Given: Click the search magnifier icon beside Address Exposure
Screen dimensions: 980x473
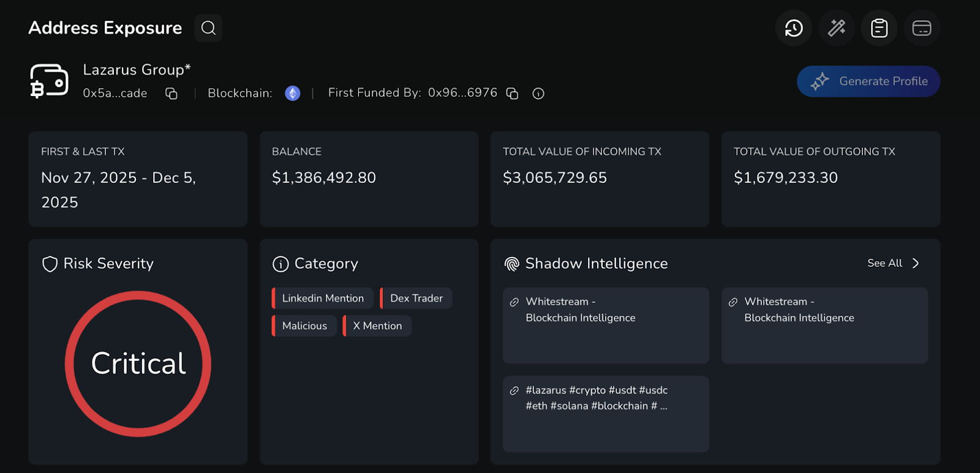Looking at the screenshot, I should click(x=208, y=28).
